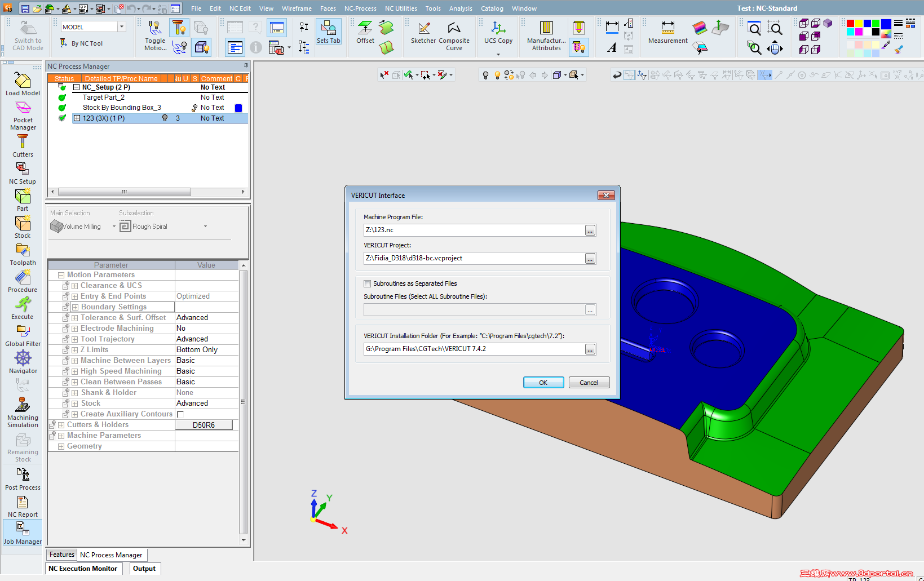Open the Procedure tool
Screen dimensions: 924x581
[x=23, y=281]
